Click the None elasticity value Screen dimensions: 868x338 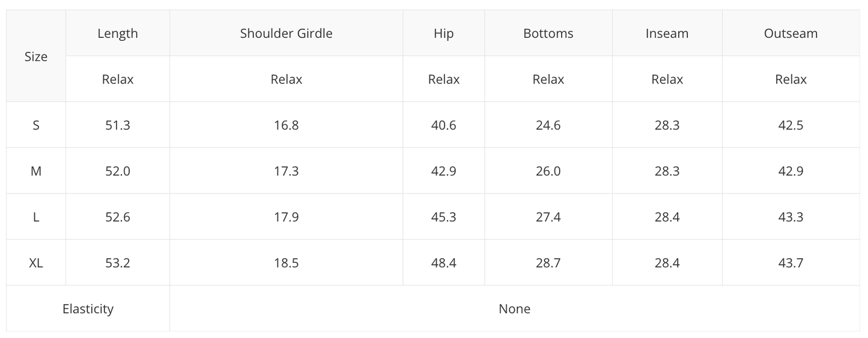[514, 309]
